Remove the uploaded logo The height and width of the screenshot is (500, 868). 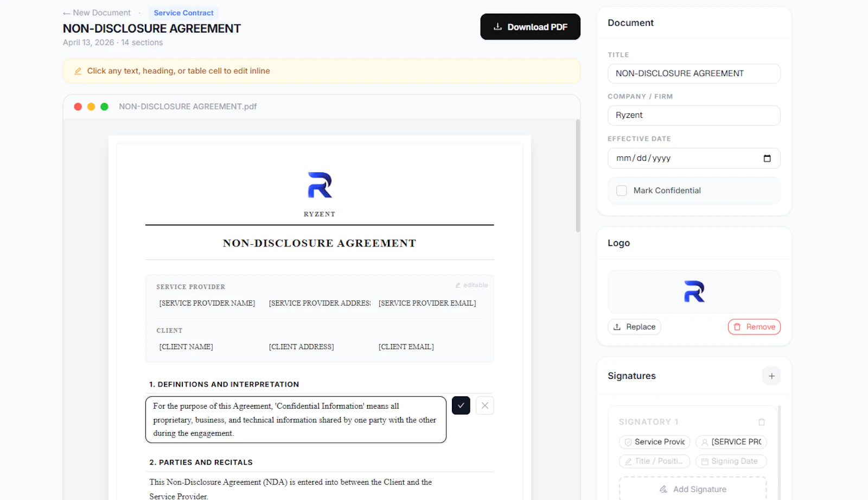tap(754, 327)
